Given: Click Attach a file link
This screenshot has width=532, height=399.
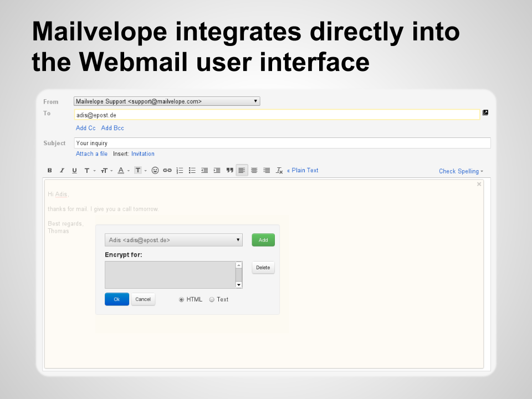Looking at the screenshot, I should [91, 154].
